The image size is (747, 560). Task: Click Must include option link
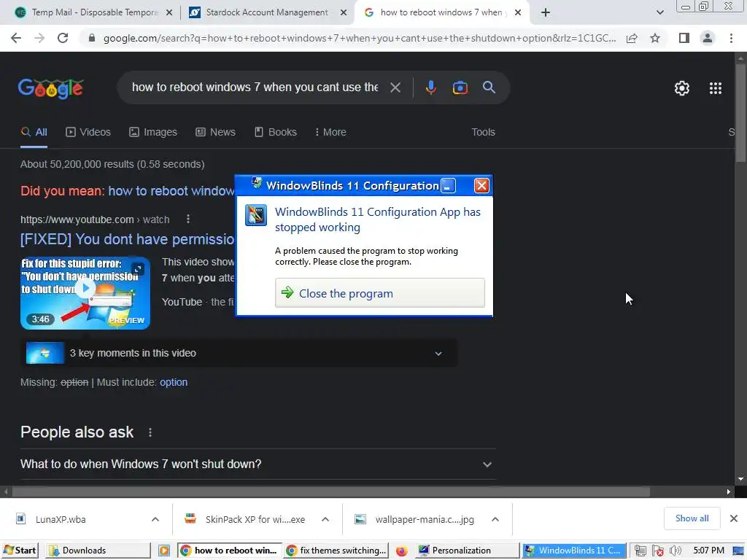coord(174,382)
